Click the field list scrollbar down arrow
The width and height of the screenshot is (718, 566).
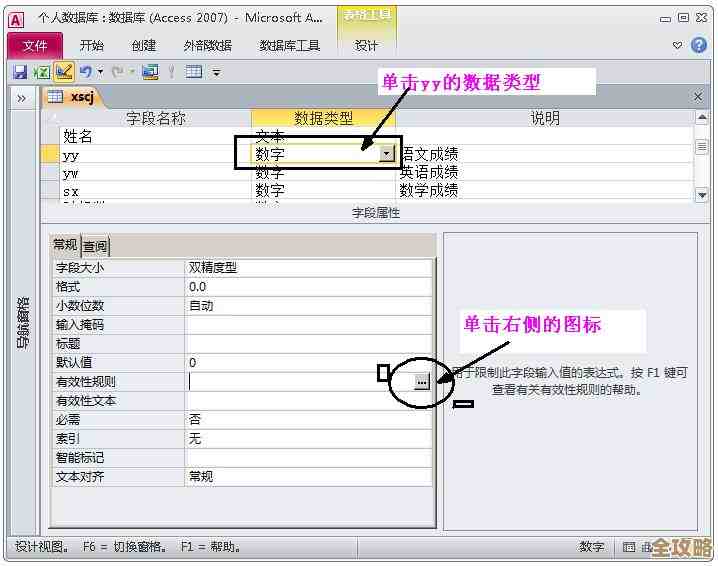(x=702, y=195)
